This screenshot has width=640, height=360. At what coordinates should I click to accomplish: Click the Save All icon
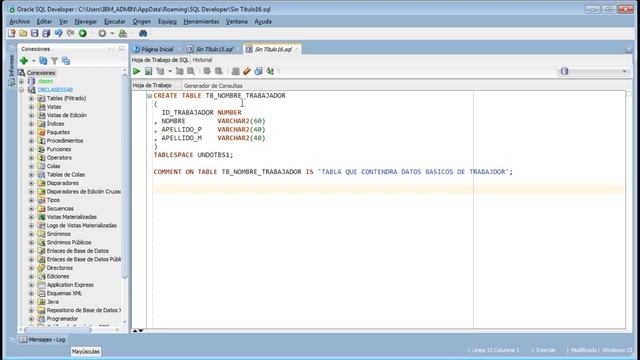coord(46,33)
